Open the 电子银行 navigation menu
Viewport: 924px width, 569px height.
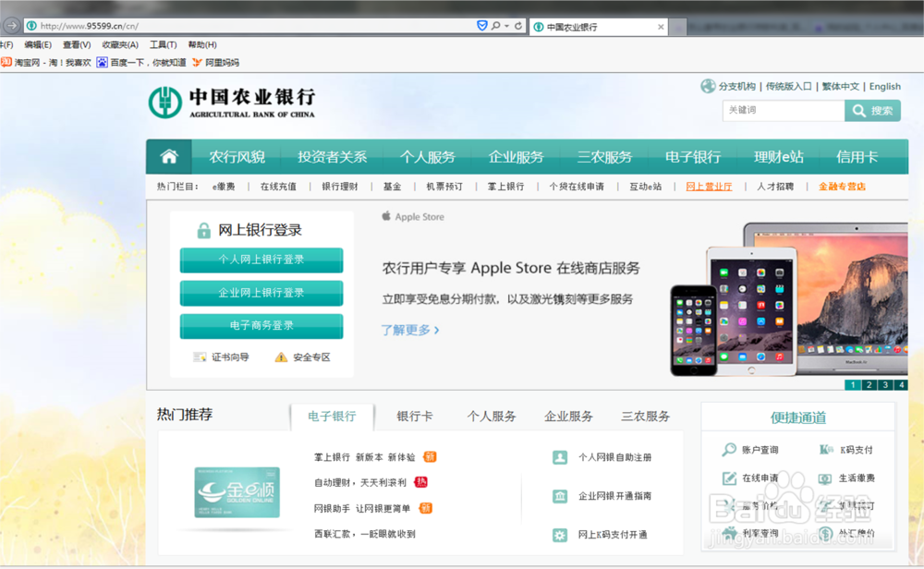coord(693,157)
